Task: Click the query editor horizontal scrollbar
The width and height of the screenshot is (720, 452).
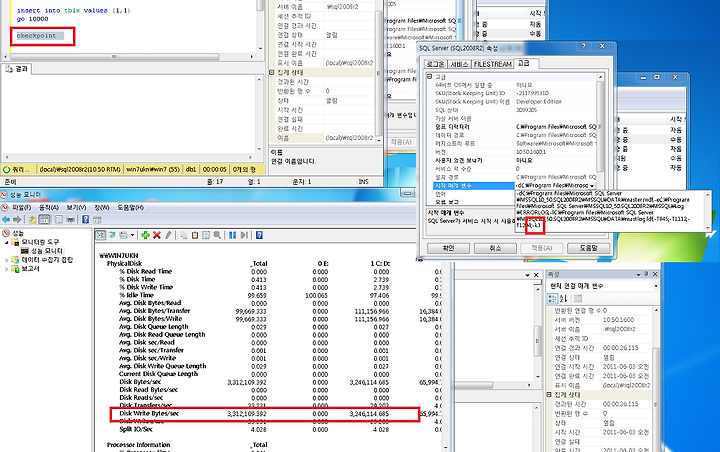Action: (x=129, y=56)
